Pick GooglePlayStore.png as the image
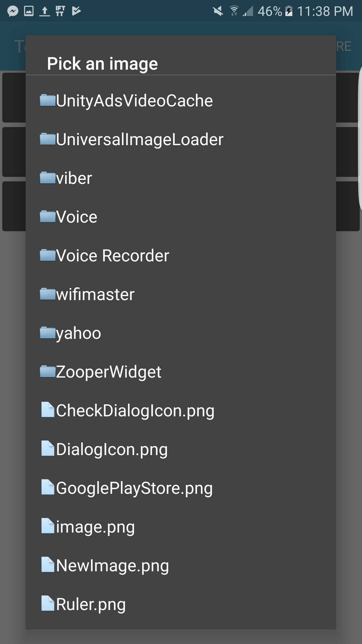The height and width of the screenshot is (644, 362). (x=181, y=488)
